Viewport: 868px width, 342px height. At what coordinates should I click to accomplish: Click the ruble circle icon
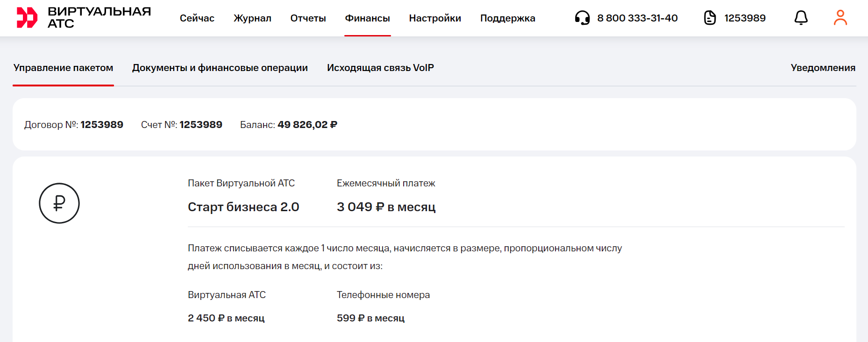coord(59,203)
